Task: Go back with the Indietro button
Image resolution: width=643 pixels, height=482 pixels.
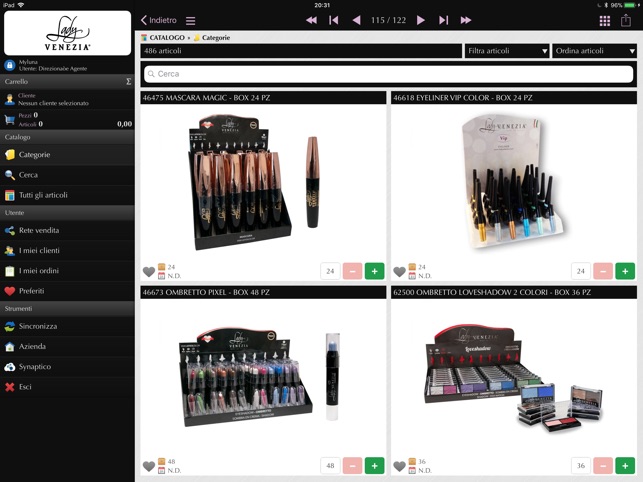Action: [159, 20]
